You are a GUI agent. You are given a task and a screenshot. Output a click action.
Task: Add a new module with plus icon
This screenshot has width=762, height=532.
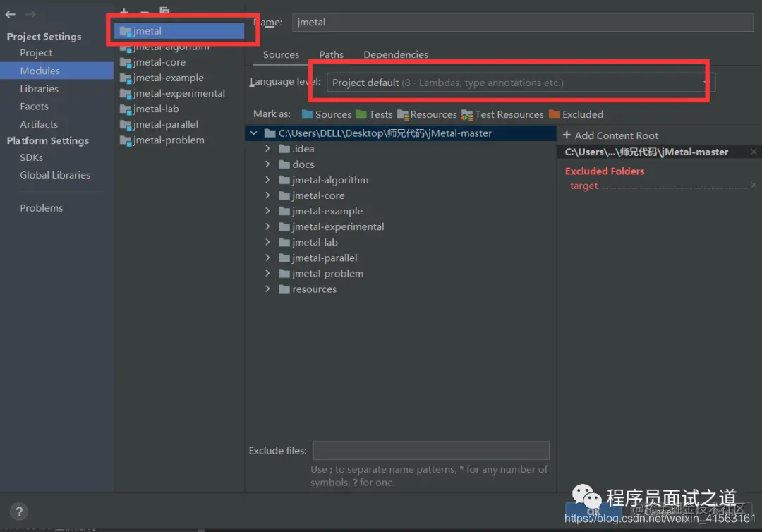124,11
